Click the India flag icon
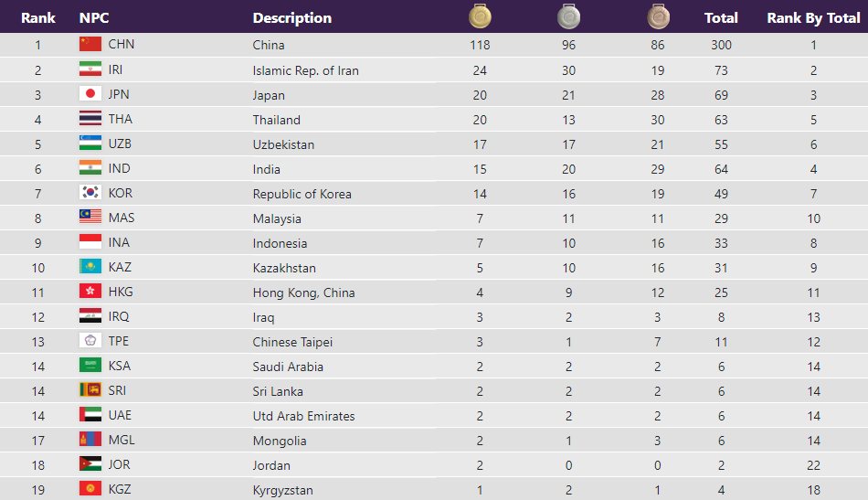The image size is (868, 500). [x=90, y=168]
